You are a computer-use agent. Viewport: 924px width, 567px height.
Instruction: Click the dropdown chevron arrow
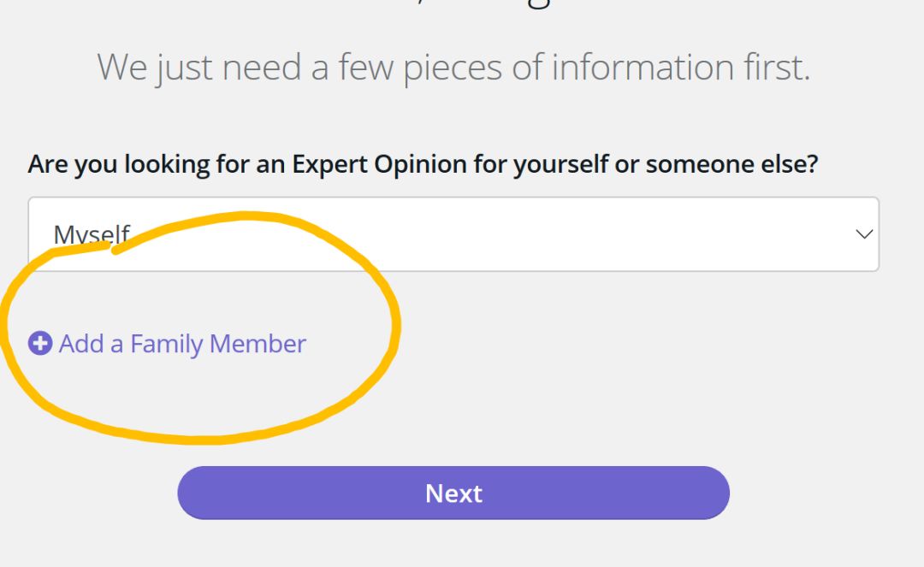pyautogui.click(x=864, y=234)
